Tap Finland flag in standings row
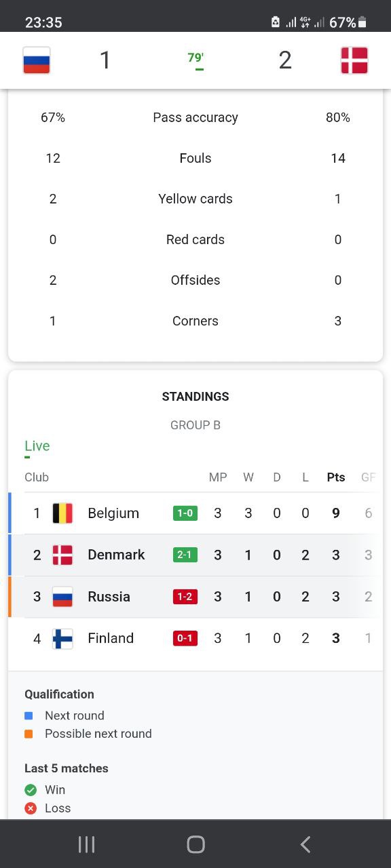Screen dimensions: 391x868 click(x=62, y=639)
